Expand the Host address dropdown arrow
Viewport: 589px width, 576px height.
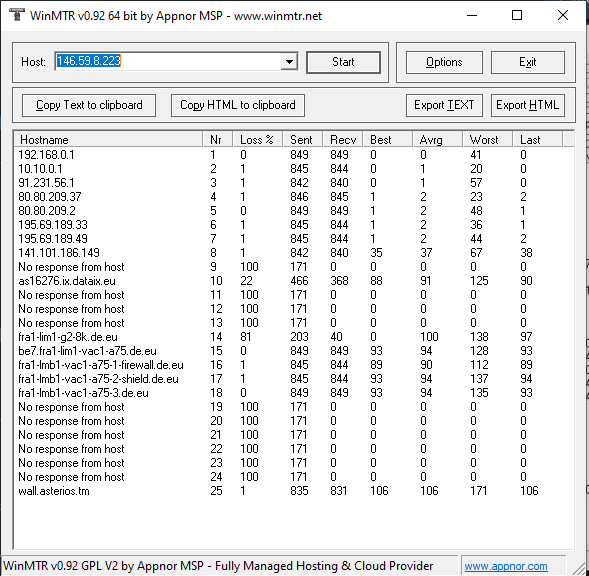tap(289, 61)
